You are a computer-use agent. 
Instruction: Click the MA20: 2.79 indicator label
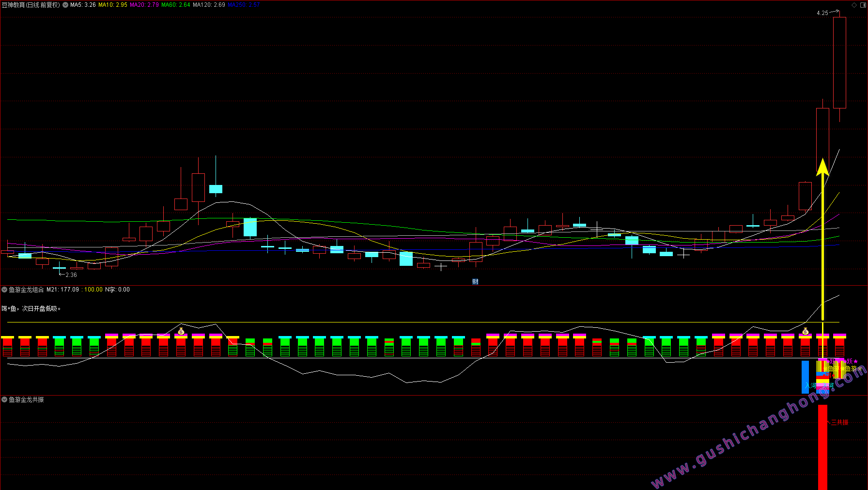[144, 5]
